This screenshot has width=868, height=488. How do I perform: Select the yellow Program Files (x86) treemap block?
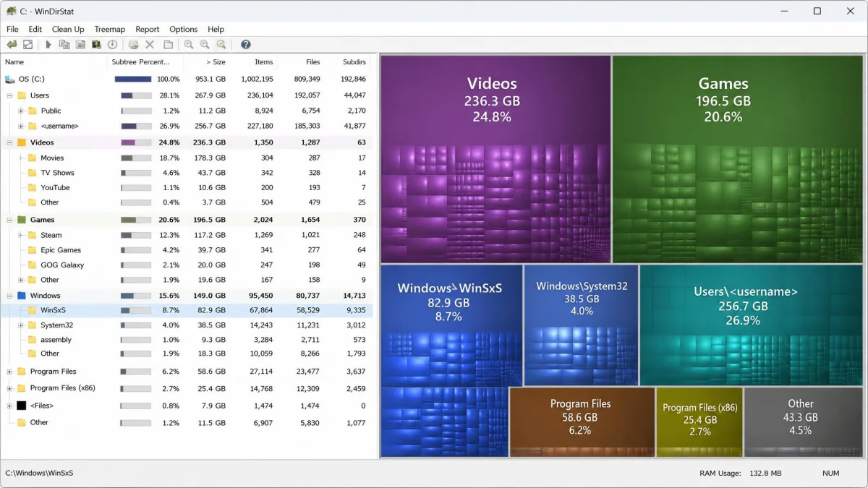(699, 421)
